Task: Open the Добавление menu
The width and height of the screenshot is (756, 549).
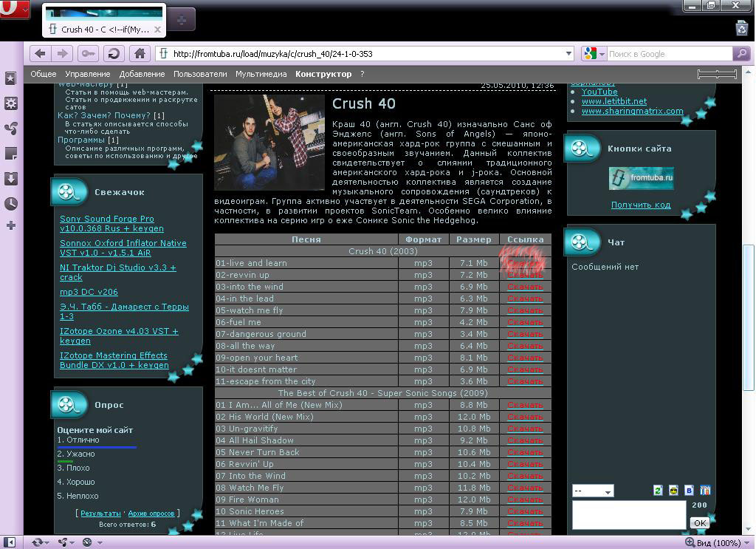Action: pyautogui.click(x=142, y=74)
